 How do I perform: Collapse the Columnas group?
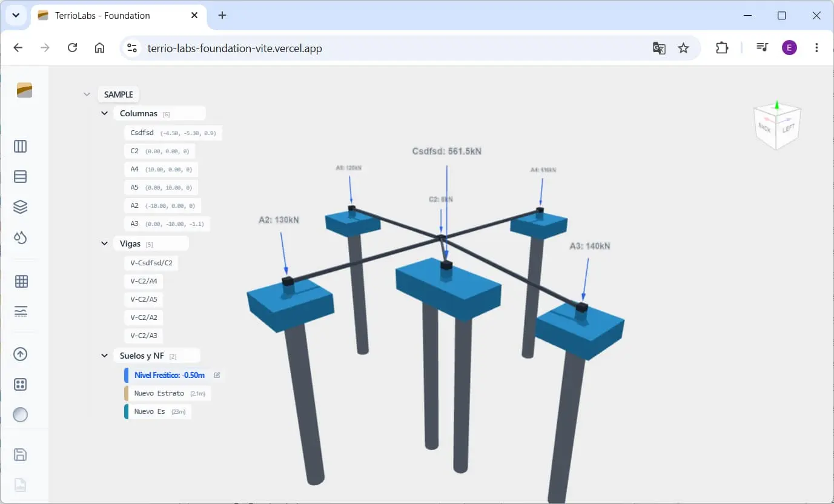point(105,113)
